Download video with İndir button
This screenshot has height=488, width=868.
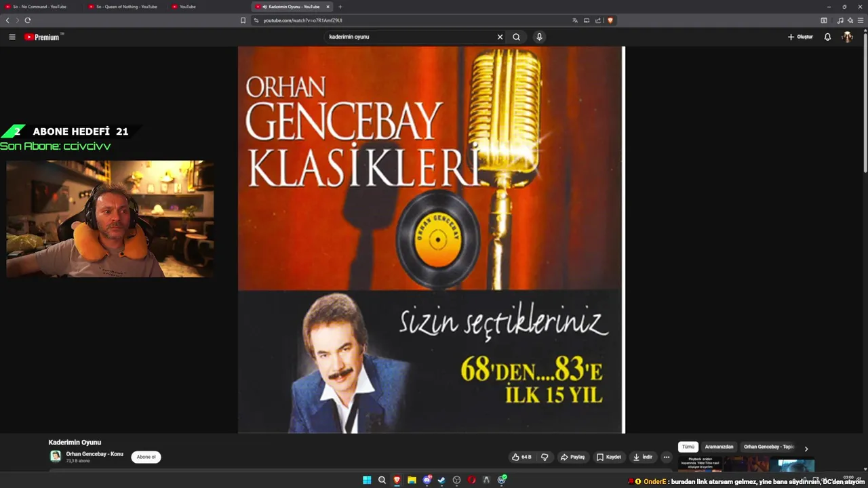click(x=642, y=457)
